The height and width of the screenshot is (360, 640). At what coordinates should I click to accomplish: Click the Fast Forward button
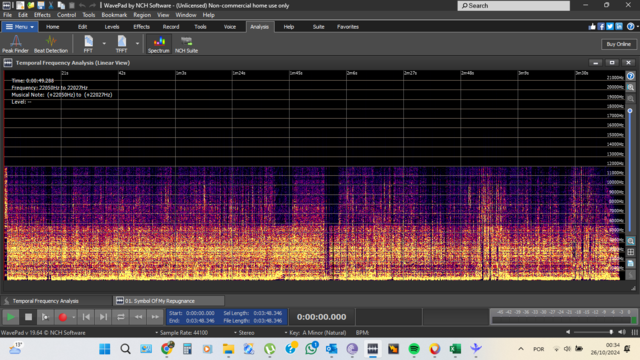point(155,317)
